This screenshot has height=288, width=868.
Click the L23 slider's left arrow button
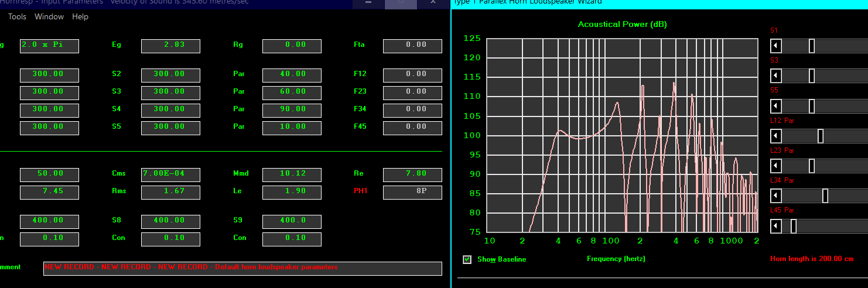tap(776, 166)
